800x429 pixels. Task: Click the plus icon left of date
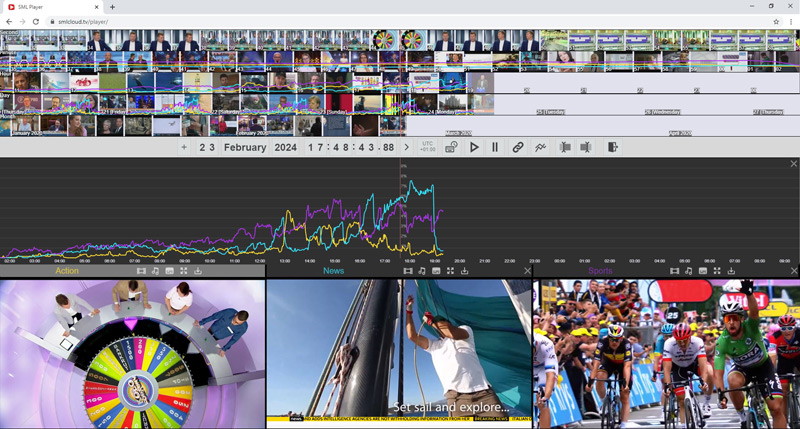click(x=184, y=147)
